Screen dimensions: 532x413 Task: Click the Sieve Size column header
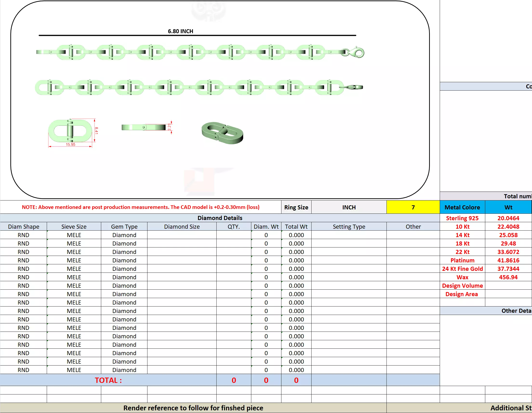tap(74, 226)
